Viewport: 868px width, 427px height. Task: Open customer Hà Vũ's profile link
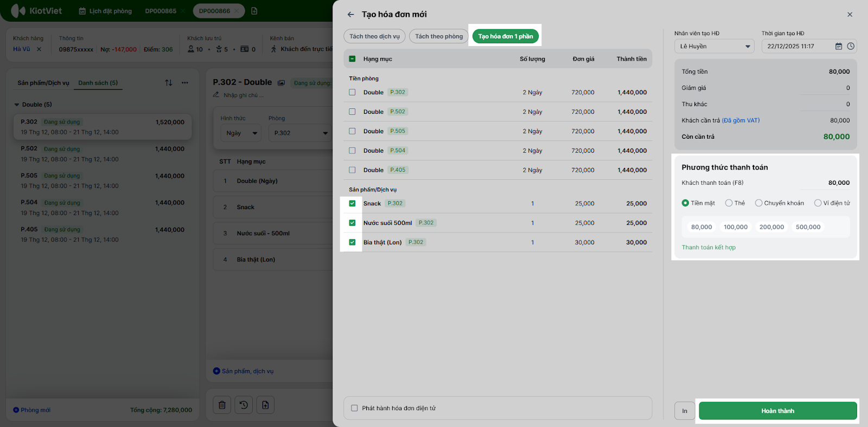[x=22, y=49]
